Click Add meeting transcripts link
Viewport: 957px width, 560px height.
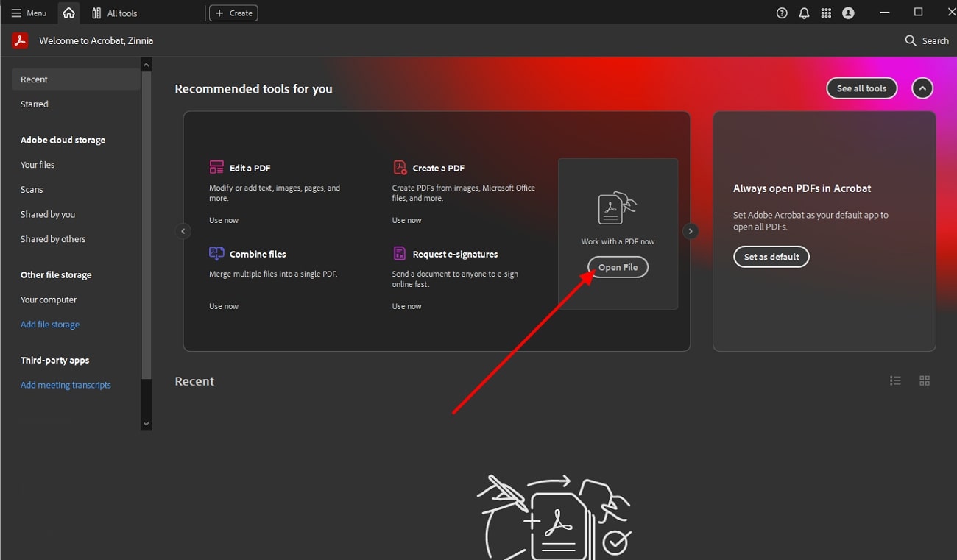[x=66, y=385]
